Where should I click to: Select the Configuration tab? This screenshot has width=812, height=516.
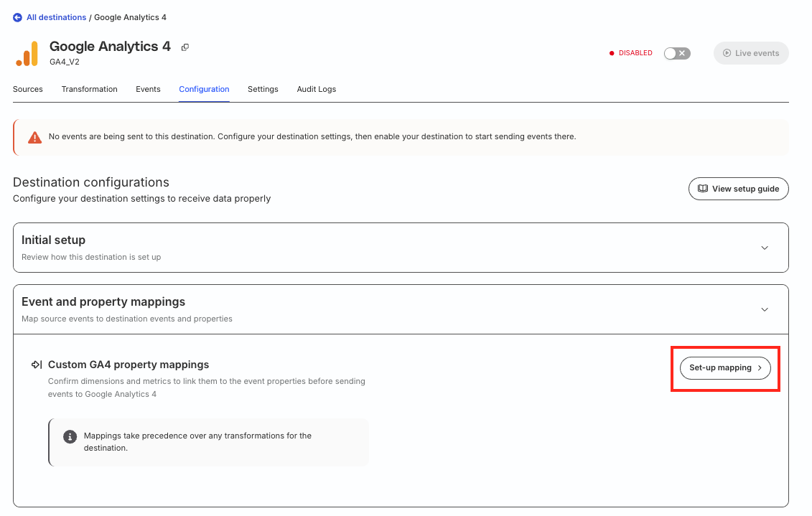204,89
